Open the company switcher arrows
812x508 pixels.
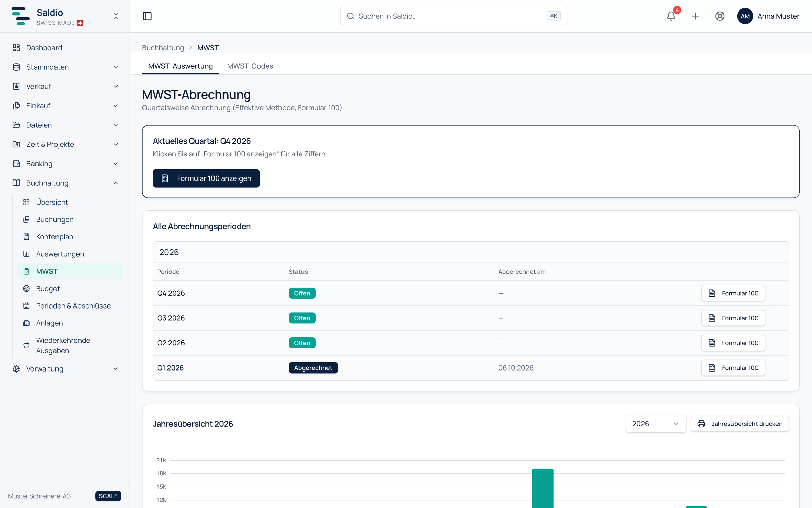(116, 16)
